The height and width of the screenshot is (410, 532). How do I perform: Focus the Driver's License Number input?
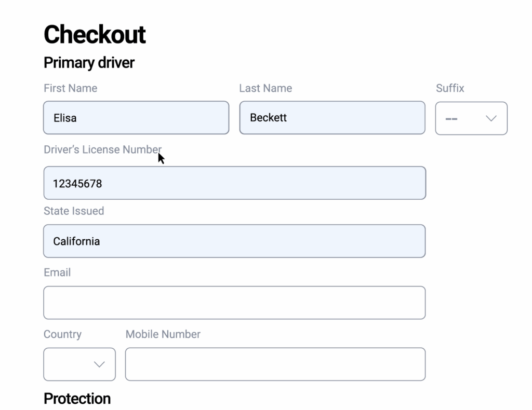pyautogui.click(x=234, y=183)
